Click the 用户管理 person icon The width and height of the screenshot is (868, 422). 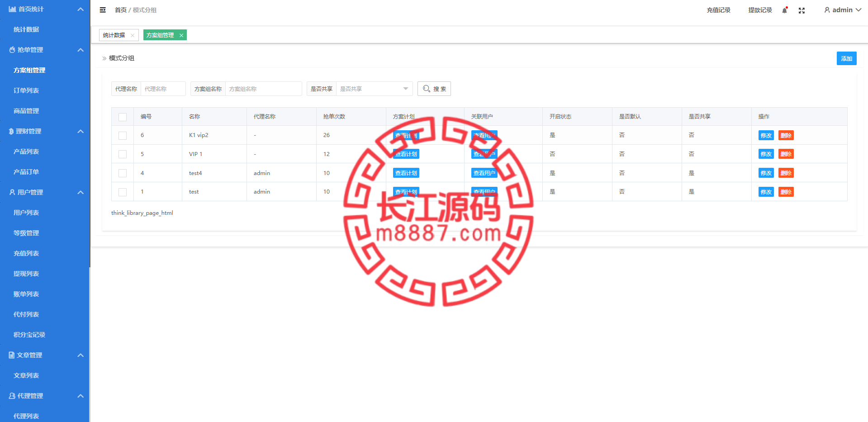[x=12, y=192]
